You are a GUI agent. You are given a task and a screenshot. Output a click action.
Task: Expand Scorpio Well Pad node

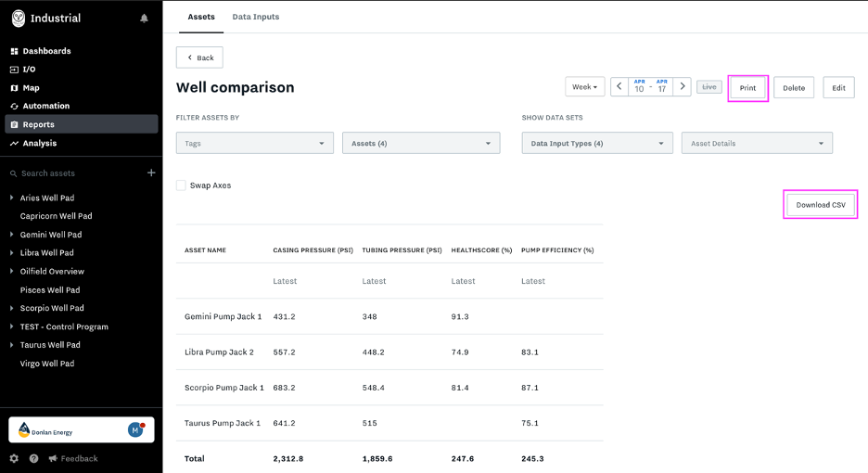(x=12, y=308)
